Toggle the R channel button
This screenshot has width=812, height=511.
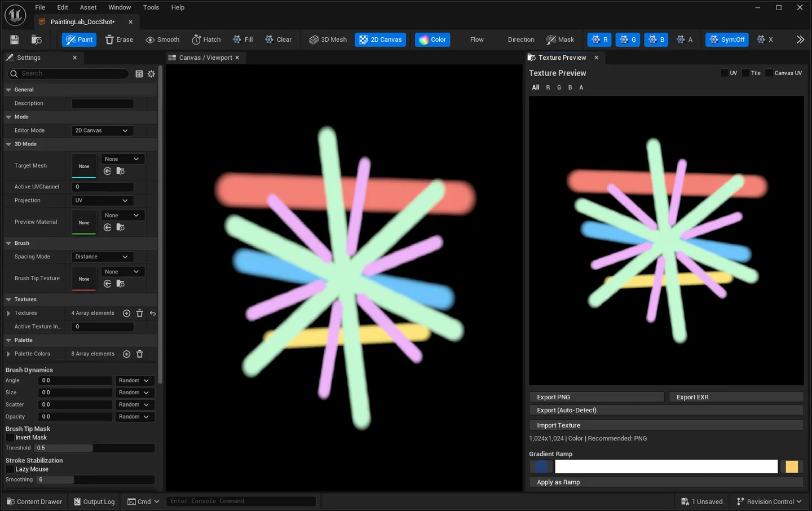coord(599,39)
